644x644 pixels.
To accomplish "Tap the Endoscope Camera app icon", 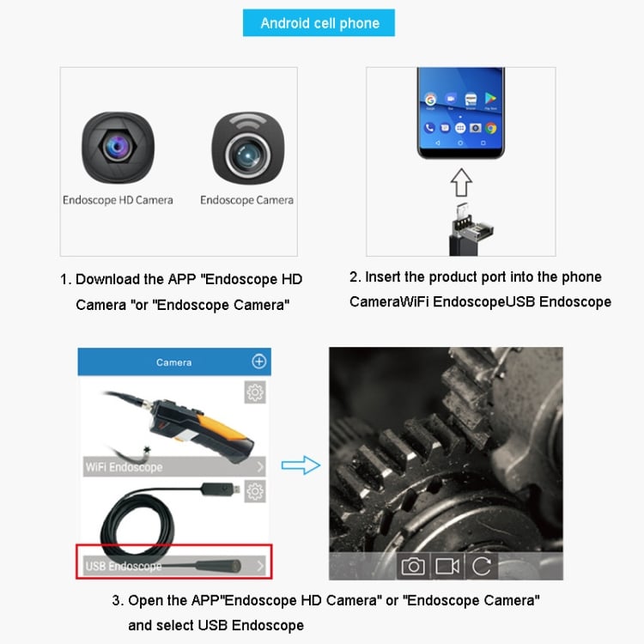I will [x=247, y=148].
